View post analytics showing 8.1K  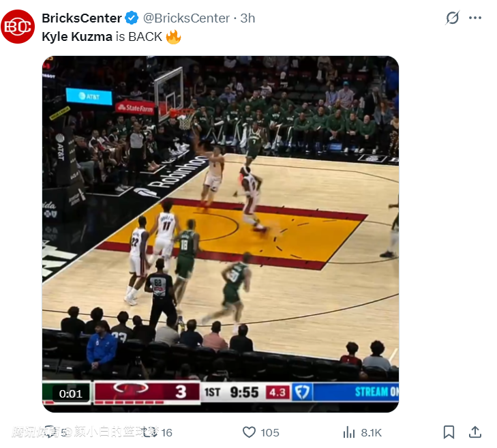(x=349, y=432)
